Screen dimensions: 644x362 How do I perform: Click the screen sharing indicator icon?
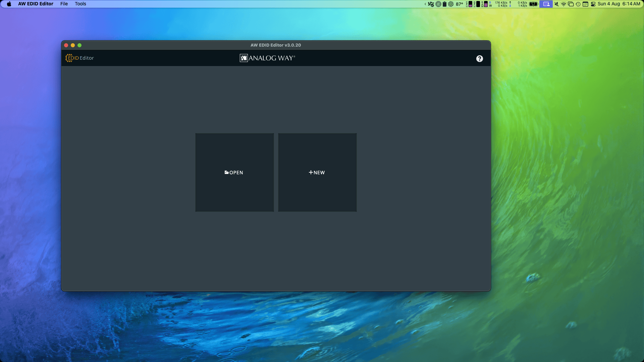point(546,4)
